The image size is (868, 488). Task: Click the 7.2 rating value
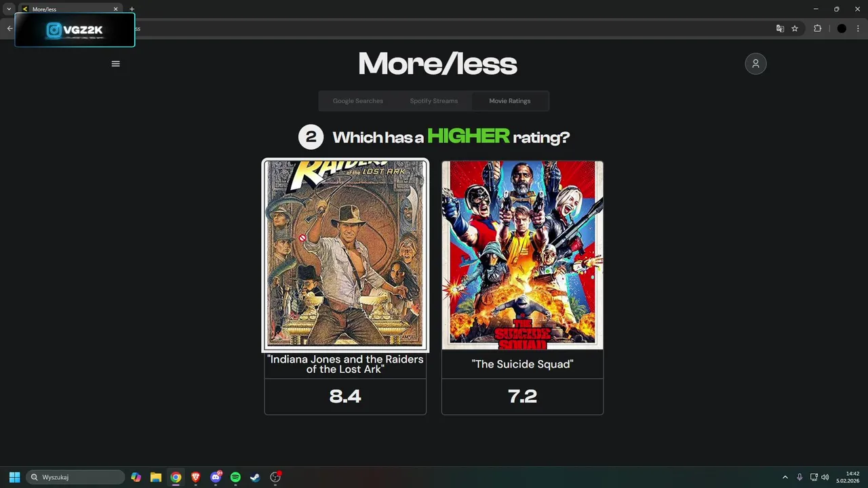point(522,396)
